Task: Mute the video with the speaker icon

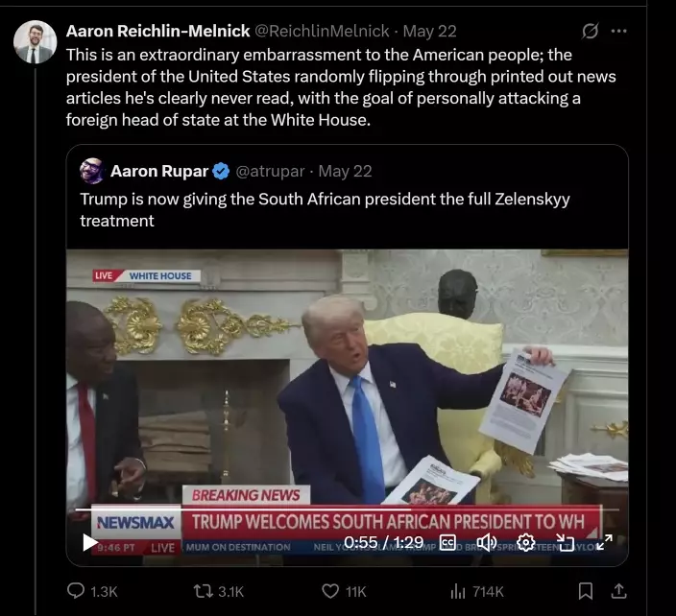Action: pyautogui.click(x=487, y=542)
